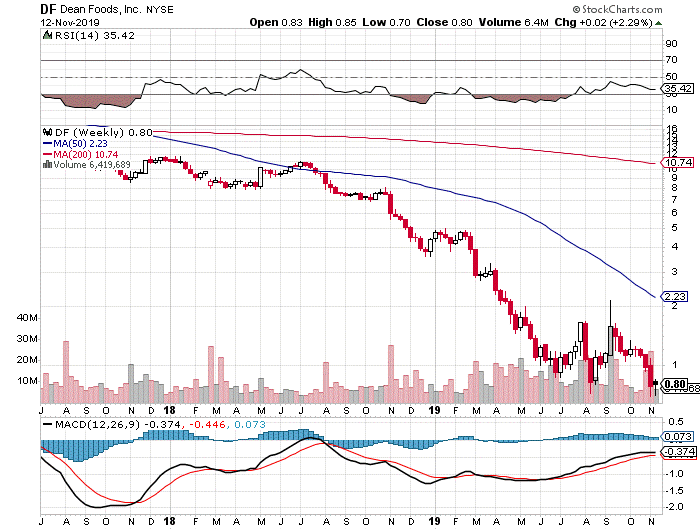
Task: Click the 10.74 MA(200) price tag
Action: pos(678,163)
